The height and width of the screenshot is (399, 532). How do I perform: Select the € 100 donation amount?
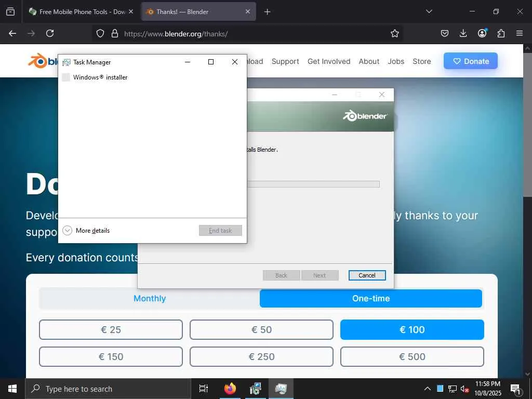pos(412,329)
